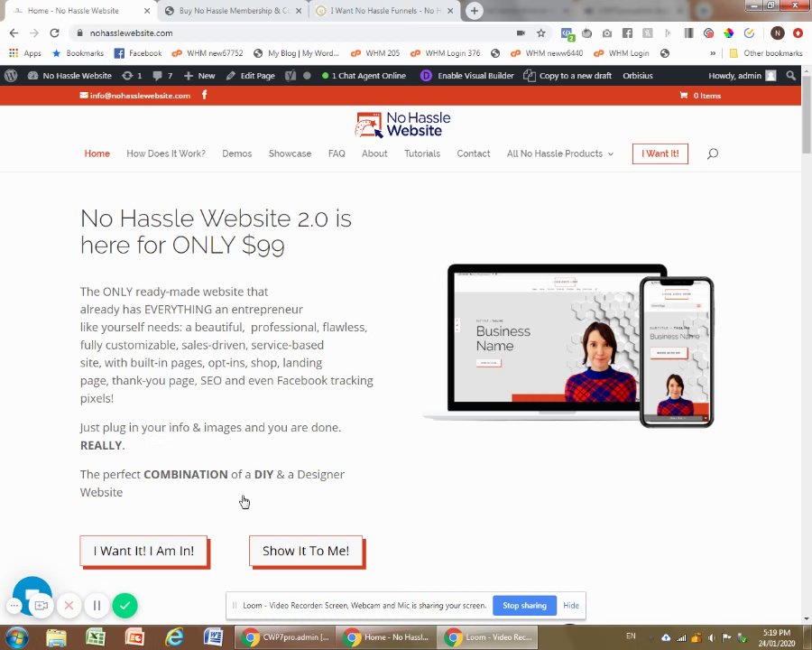This screenshot has width=812, height=650.
Task: Open the WordPress logo menu in admin bar
Action: pos(11,76)
